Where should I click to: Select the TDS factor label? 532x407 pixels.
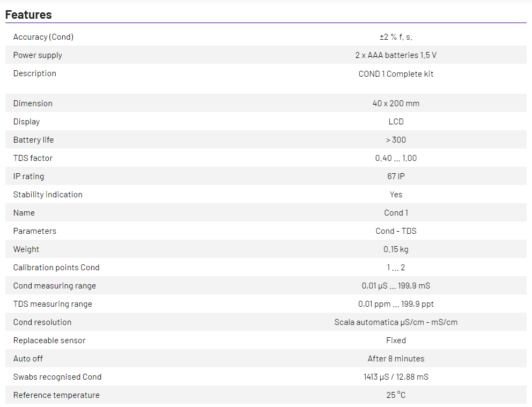[x=33, y=158]
